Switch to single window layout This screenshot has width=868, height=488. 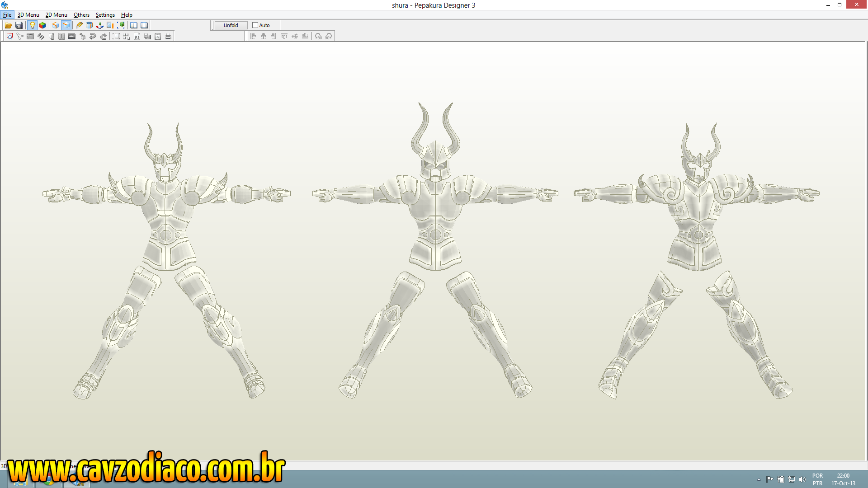pyautogui.click(x=144, y=25)
